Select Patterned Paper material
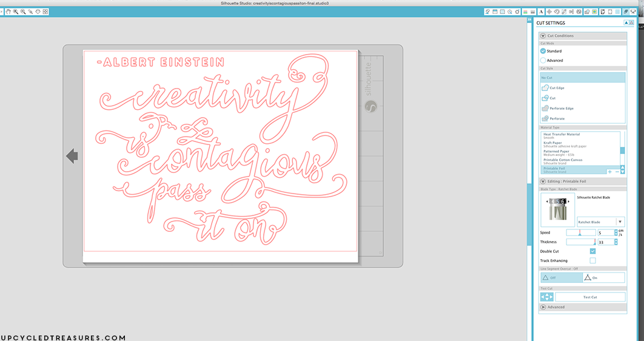This screenshot has width=644, height=341. click(x=580, y=153)
